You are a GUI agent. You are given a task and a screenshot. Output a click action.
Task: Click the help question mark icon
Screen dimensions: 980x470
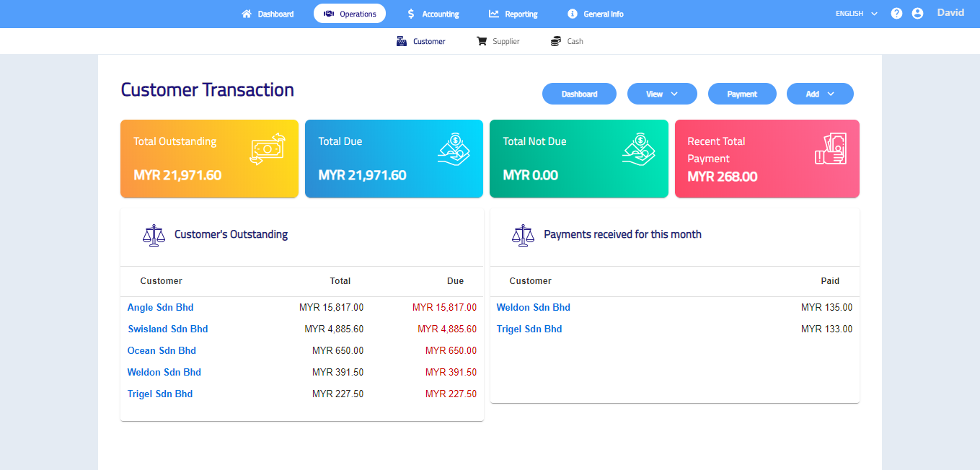pyautogui.click(x=896, y=14)
